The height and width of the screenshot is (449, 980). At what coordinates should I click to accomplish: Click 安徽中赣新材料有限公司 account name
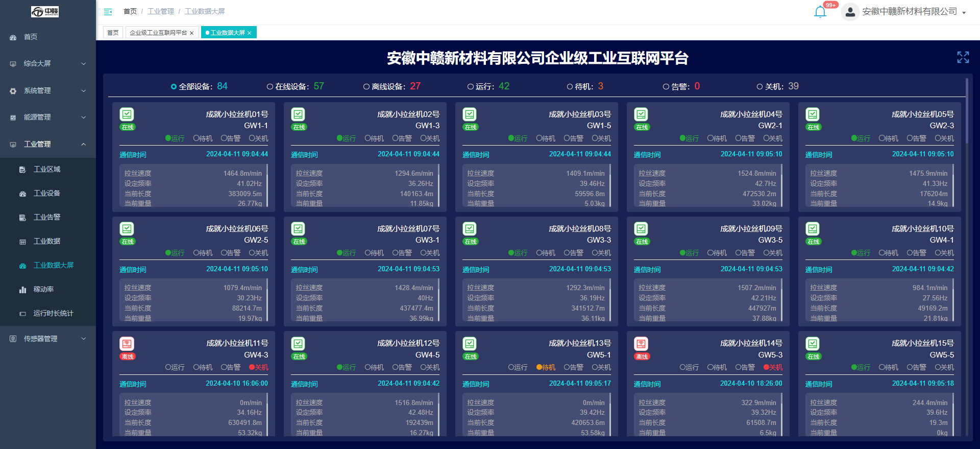coord(910,12)
